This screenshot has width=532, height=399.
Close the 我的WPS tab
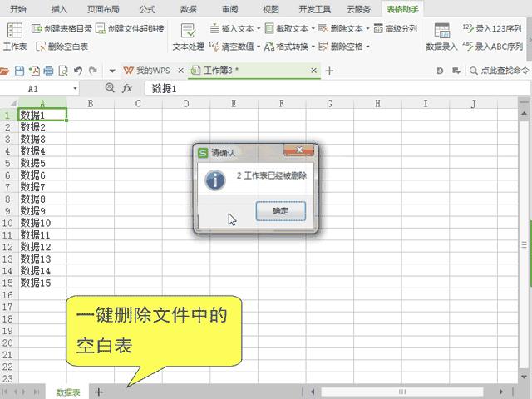(181, 71)
